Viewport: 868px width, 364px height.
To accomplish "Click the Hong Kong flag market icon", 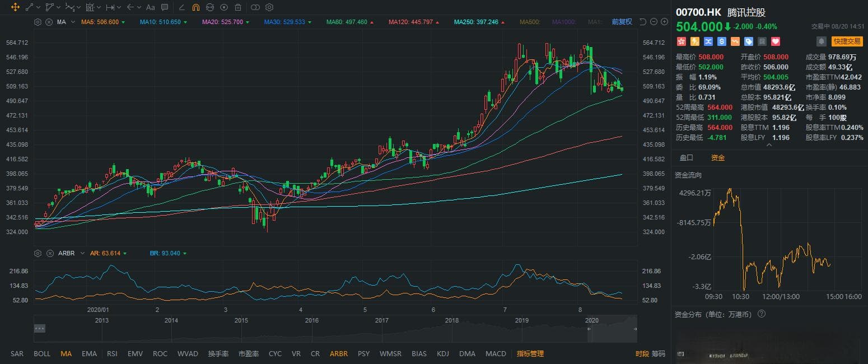I will point(682,41).
